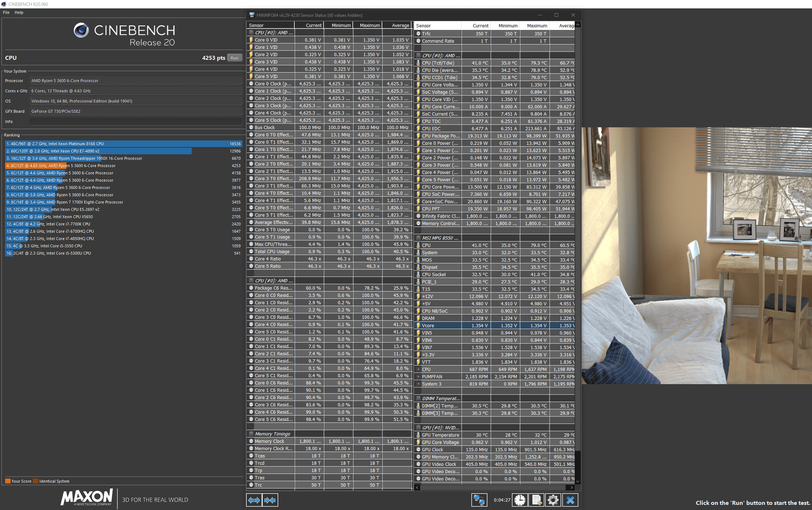The image size is (812, 510).
Task: Click the empty Info text field
Action: (x=135, y=121)
